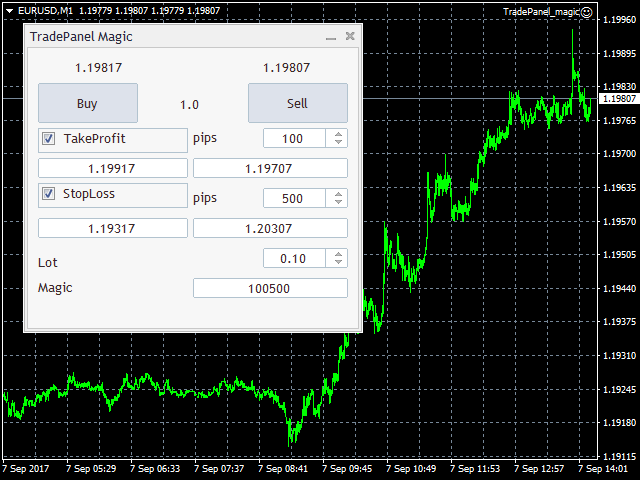640x480 pixels.
Task: Click the Sell button
Action: coord(297,103)
